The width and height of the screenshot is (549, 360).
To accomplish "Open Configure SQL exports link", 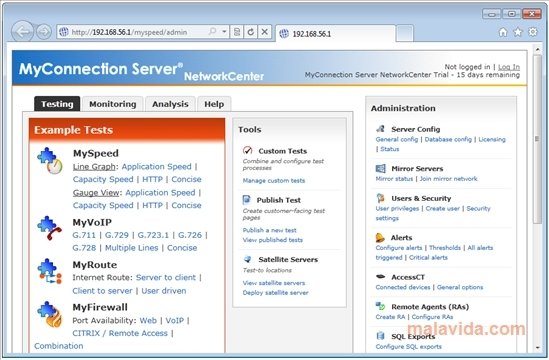I will [x=409, y=346].
